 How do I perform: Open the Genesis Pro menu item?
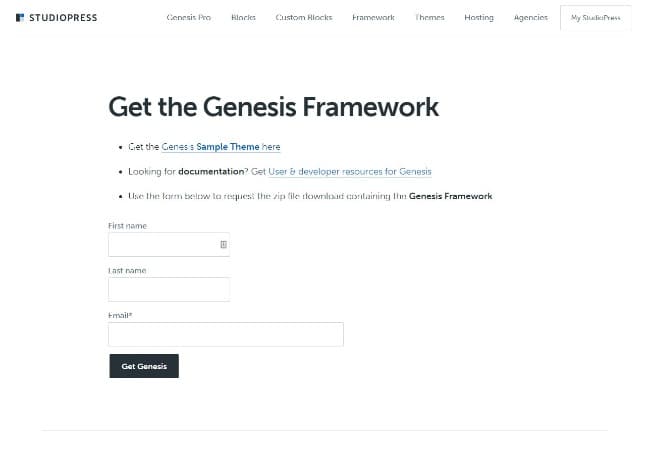point(189,17)
